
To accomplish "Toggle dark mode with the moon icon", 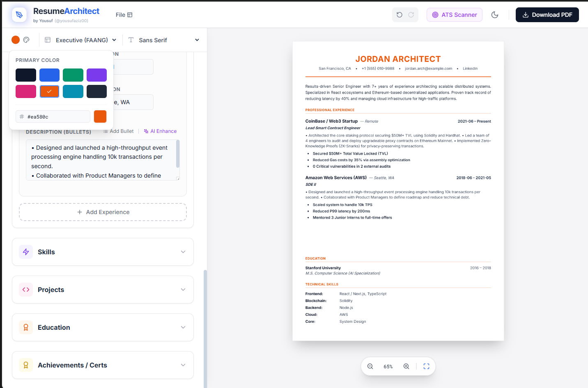I will tap(495, 14).
